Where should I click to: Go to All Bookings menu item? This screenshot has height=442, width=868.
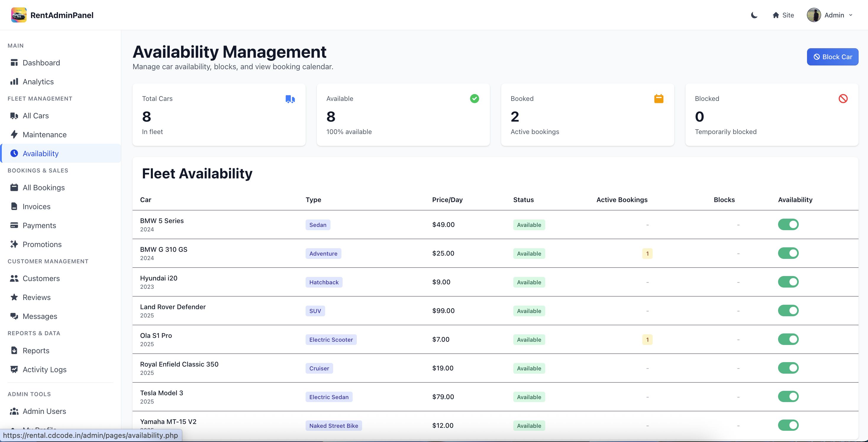43,188
